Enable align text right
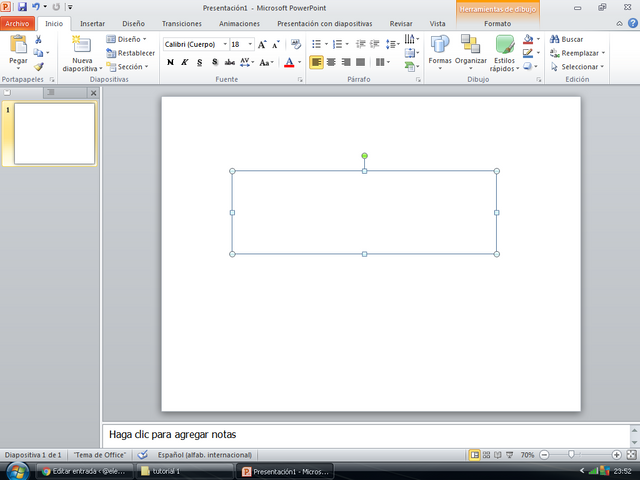640x480 pixels. (x=346, y=62)
